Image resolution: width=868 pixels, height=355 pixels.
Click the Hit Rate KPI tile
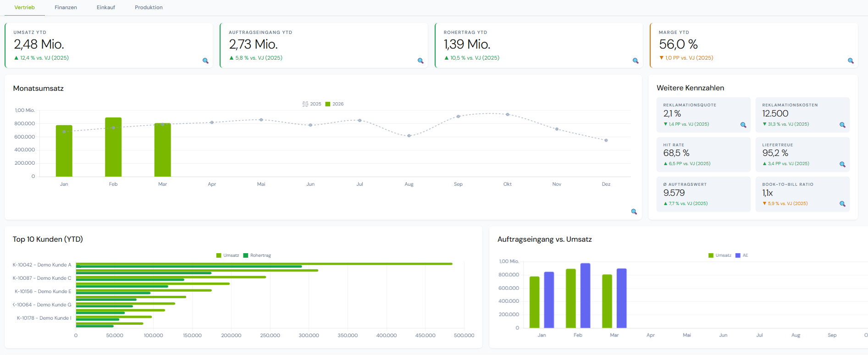click(703, 155)
